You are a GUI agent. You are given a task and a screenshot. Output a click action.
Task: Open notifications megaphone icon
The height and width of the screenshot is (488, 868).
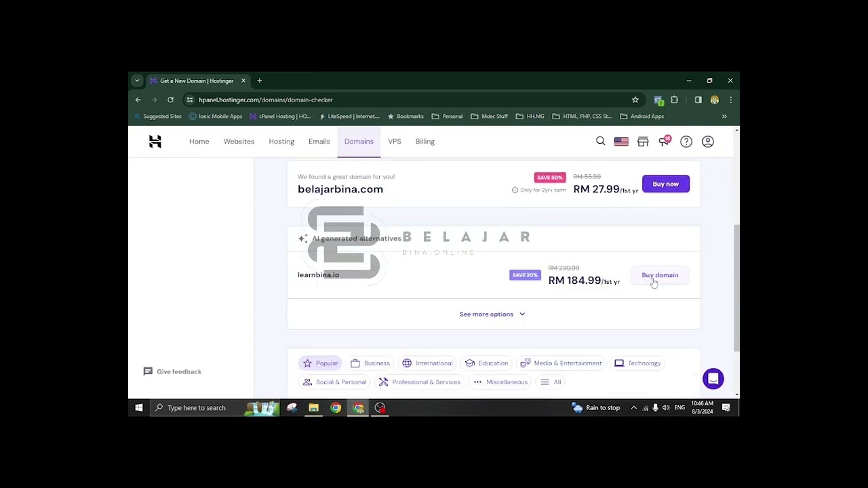tap(665, 141)
